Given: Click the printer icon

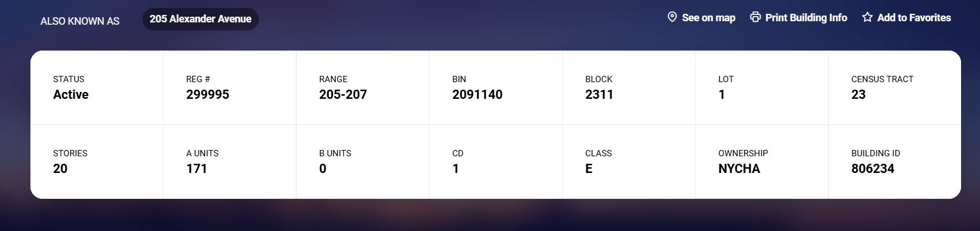Looking at the screenshot, I should [x=756, y=17].
